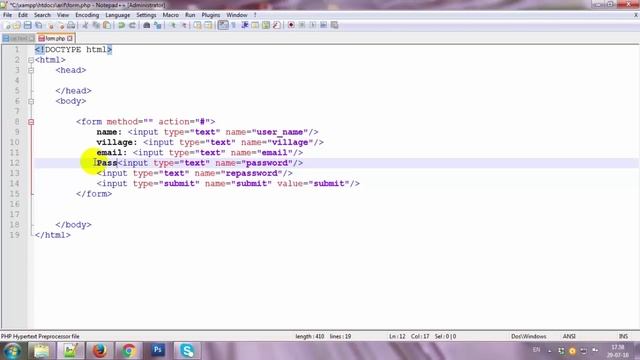Open the Settings menu
Screen dimensions: 640x360
146,15
